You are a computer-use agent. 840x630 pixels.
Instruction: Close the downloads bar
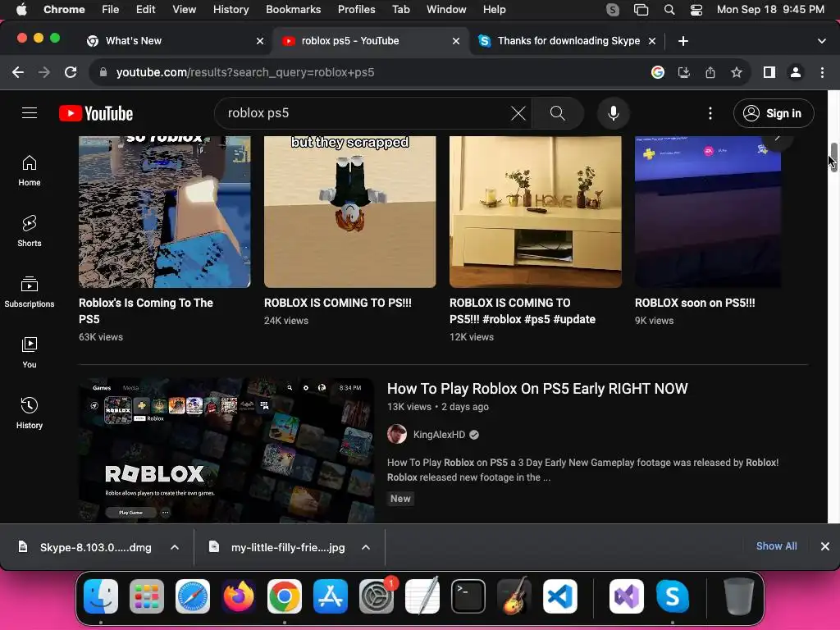point(825,546)
